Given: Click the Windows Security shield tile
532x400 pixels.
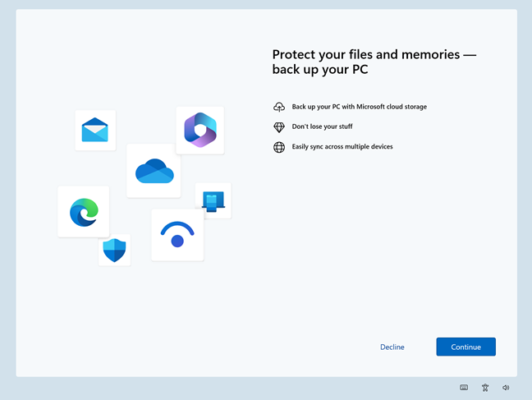Looking at the screenshot, I should [114, 251].
